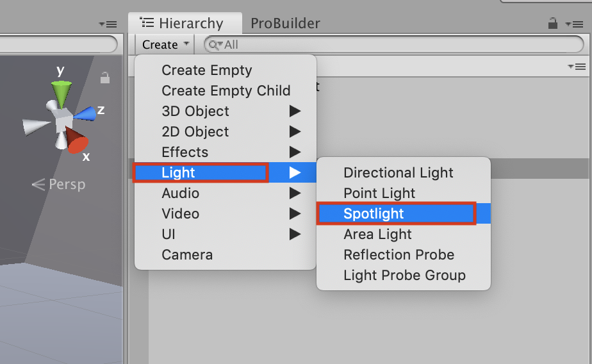The image size is (592, 364).
Task: Click the red X axis gizmo cone
Action: (x=76, y=140)
